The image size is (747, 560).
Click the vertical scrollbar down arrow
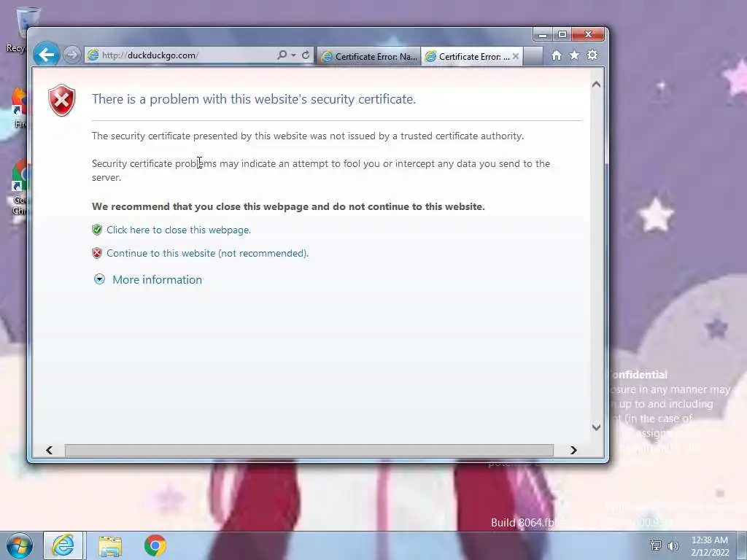tap(596, 427)
